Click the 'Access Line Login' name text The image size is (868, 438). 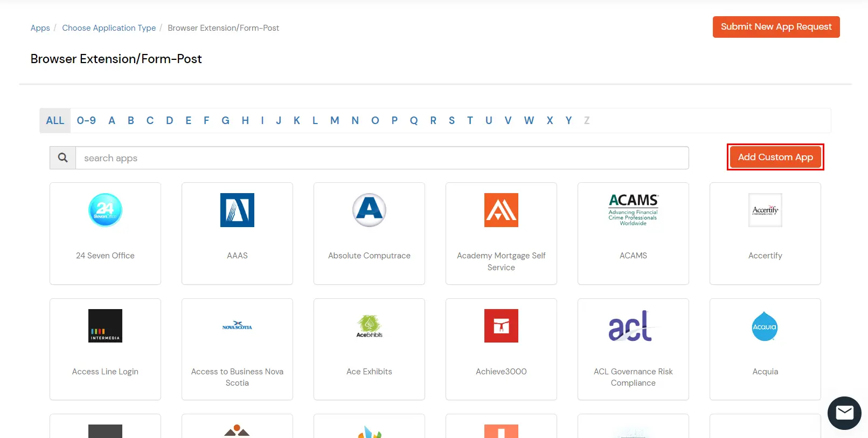click(105, 372)
